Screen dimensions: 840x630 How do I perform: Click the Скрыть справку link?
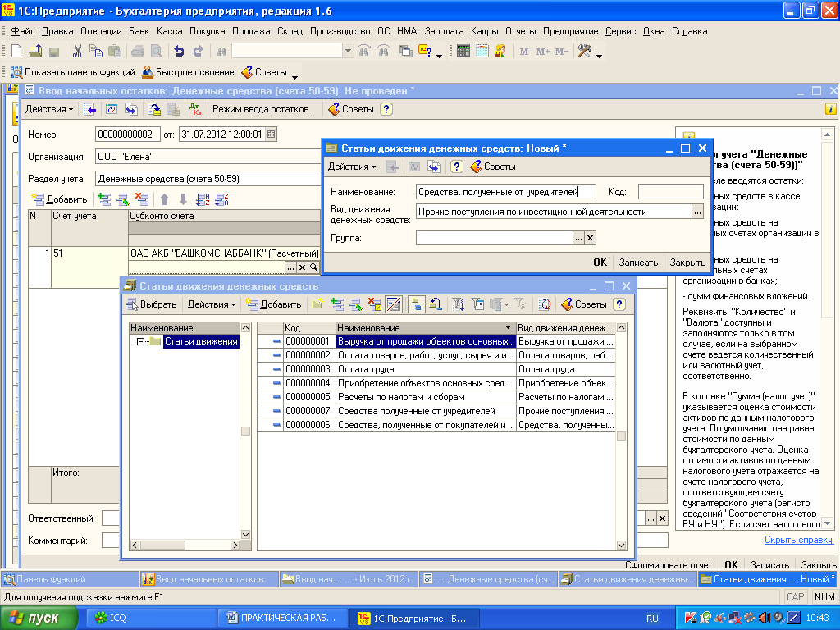[798, 540]
